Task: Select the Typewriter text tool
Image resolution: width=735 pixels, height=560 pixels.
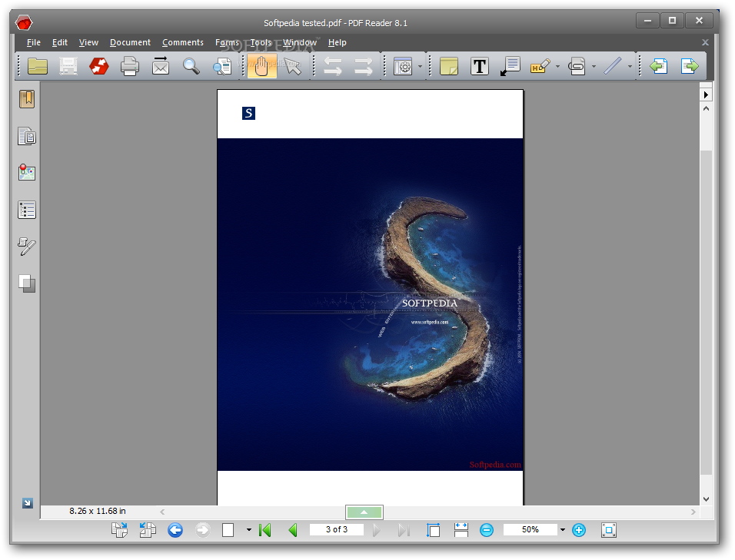Action: (480, 66)
